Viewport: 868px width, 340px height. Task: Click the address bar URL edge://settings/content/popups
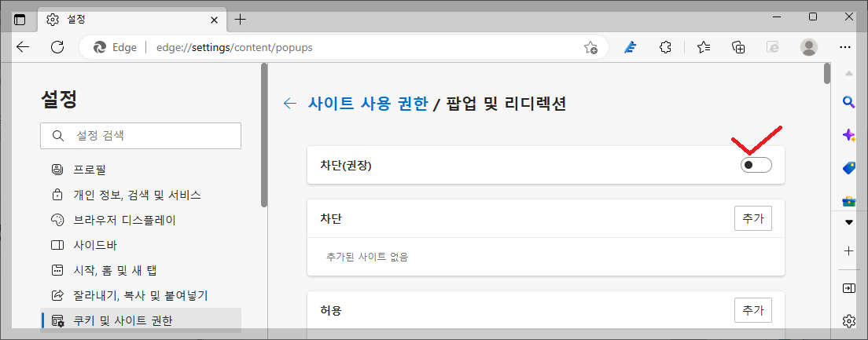[234, 48]
